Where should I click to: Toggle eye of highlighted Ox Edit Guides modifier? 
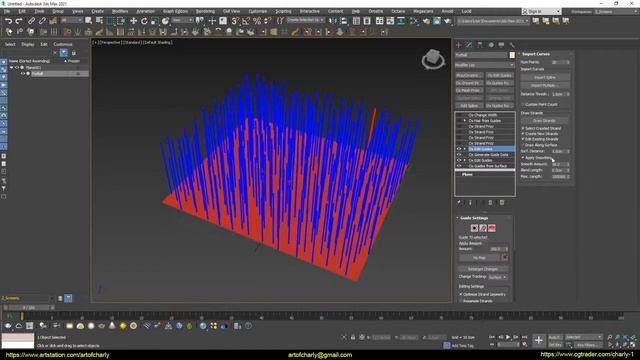pyautogui.click(x=459, y=149)
